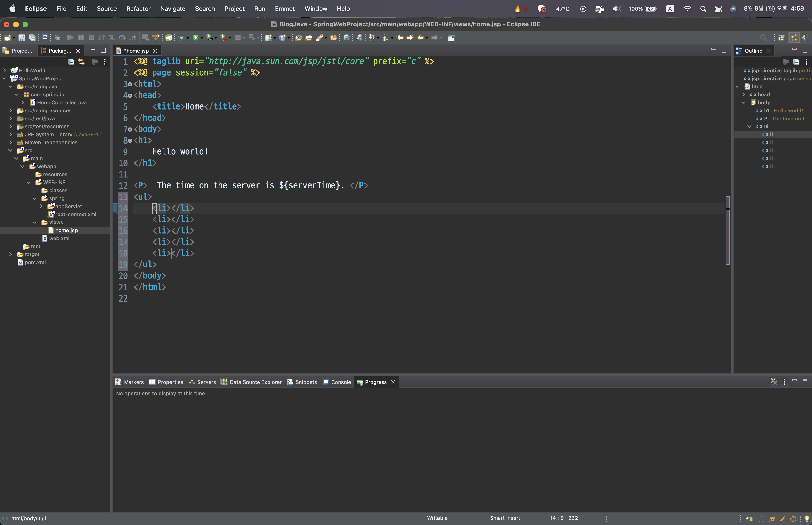Click the Debug bug icon

(x=182, y=38)
